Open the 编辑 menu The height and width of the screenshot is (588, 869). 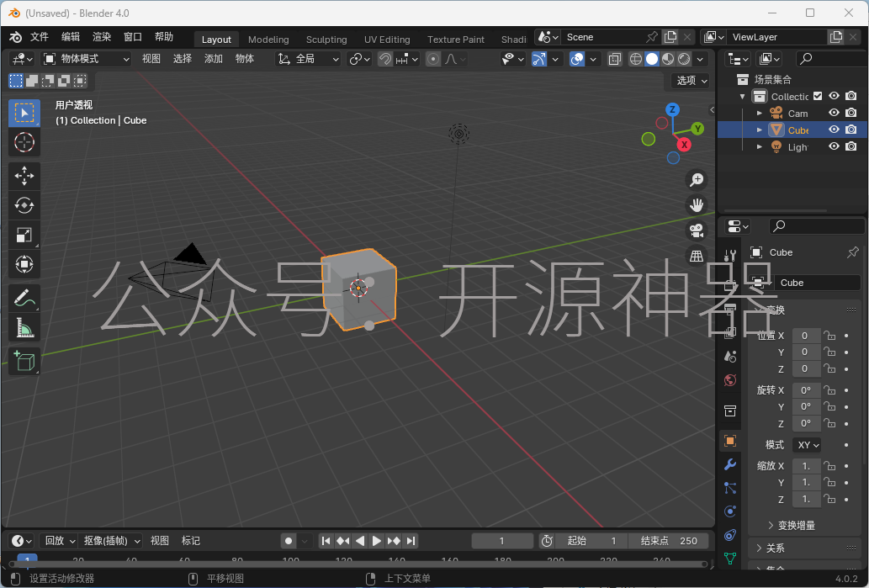(71, 37)
